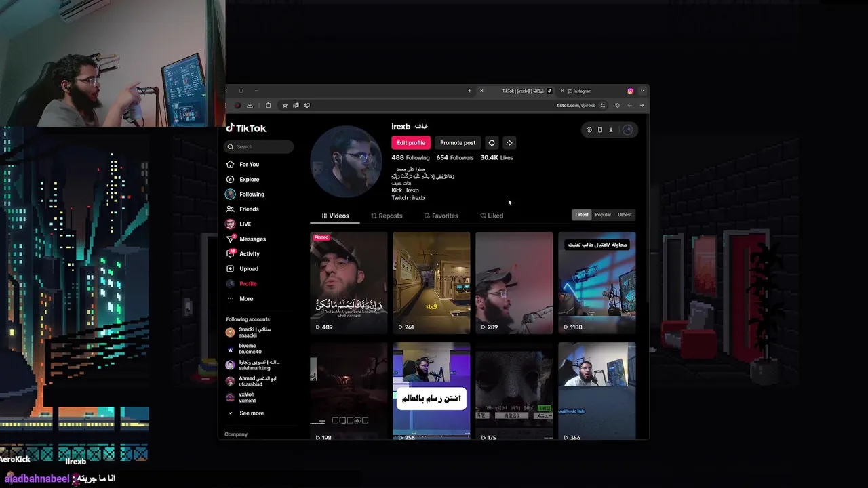
Task: Close the Instagram browser tab
Action: coord(562,91)
